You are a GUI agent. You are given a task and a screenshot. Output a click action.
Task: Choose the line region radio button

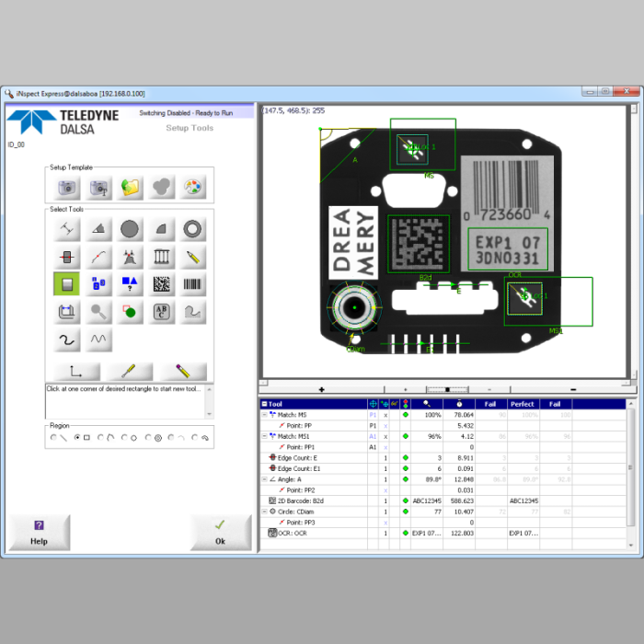pyautogui.click(x=53, y=437)
